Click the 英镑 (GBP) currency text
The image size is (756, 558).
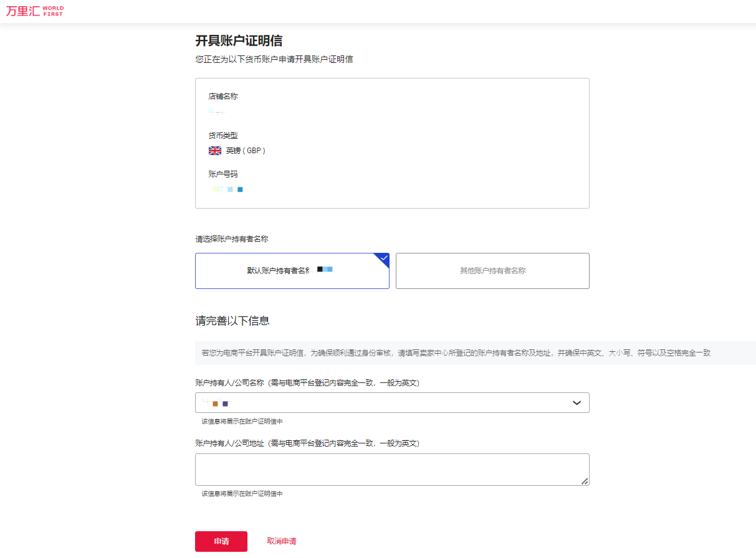pos(246,151)
